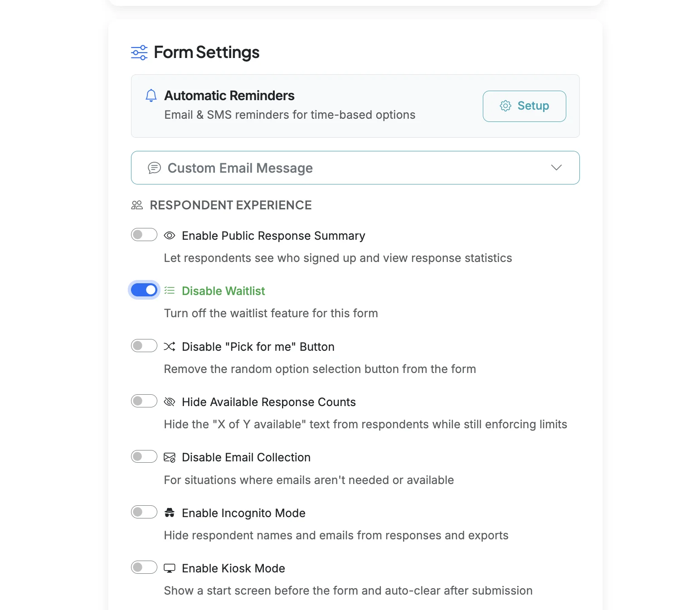700x610 pixels.
Task: Open Automatic Reminders Setup
Action: point(524,106)
